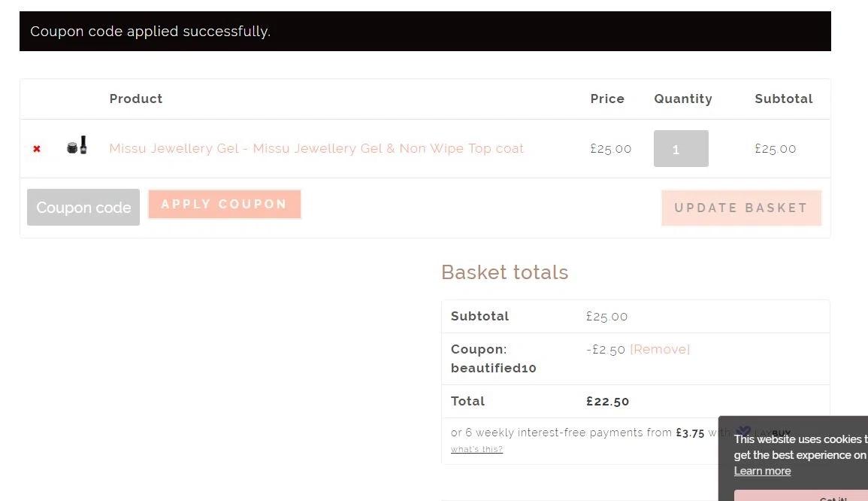This screenshot has width=868, height=501.
Task: Open the Missu Jewellery Gel product link
Action: coord(316,148)
